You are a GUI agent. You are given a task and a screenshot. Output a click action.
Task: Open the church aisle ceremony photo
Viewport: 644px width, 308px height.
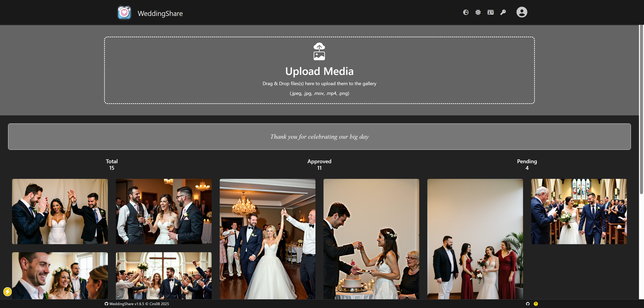pyautogui.click(x=578, y=211)
